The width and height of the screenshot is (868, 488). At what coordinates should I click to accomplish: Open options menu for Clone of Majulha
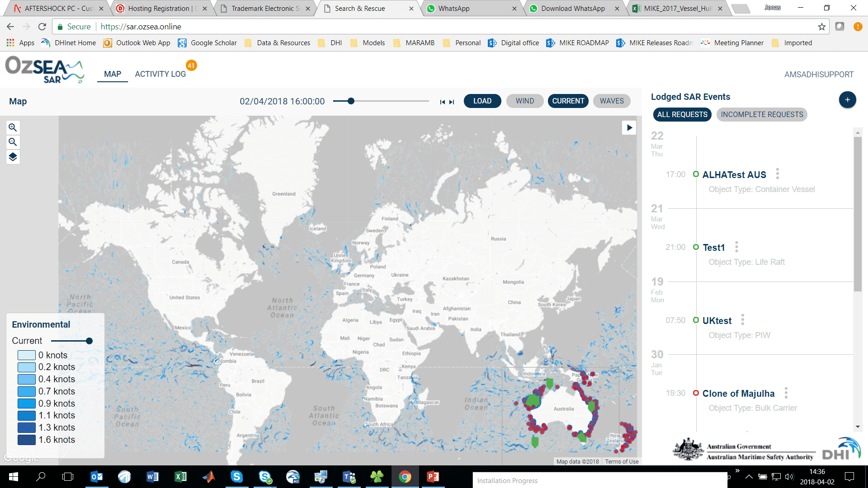[x=786, y=393]
